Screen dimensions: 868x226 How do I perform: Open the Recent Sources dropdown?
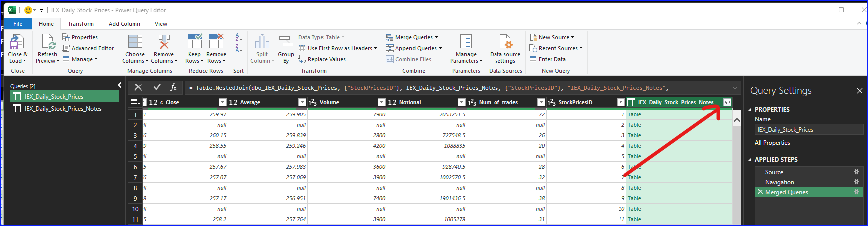(x=556, y=48)
